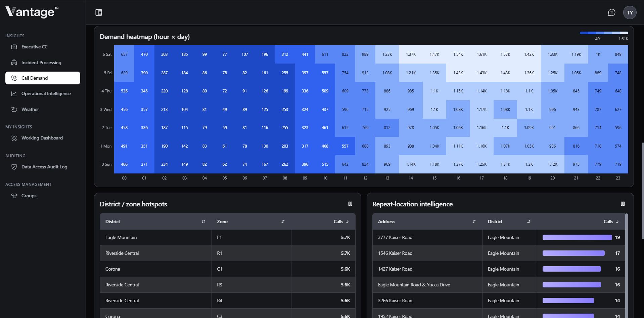Toggle column view in District / zone hotspots

pyautogui.click(x=350, y=204)
